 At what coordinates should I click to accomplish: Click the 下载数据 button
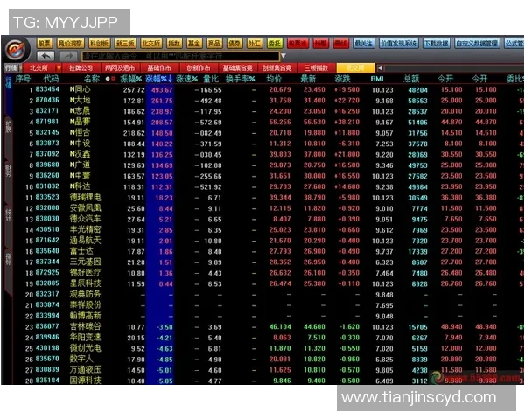[437, 44]
